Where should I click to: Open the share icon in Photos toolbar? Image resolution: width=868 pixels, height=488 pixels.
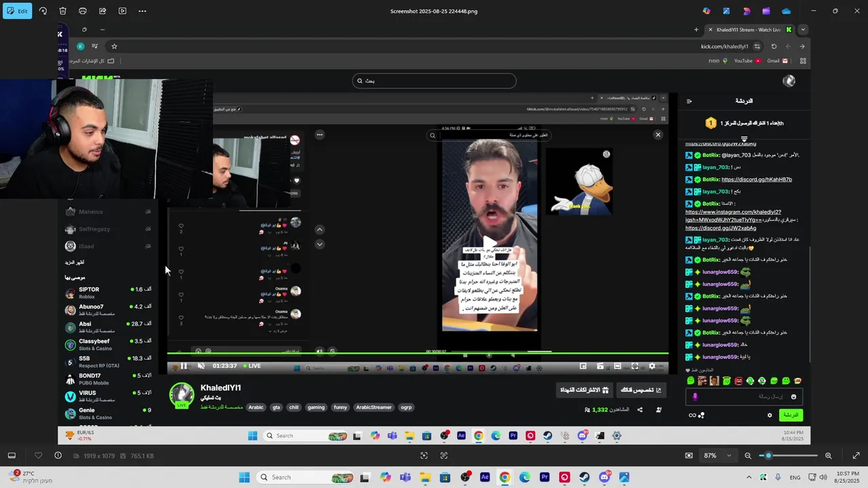click(102, 11)
